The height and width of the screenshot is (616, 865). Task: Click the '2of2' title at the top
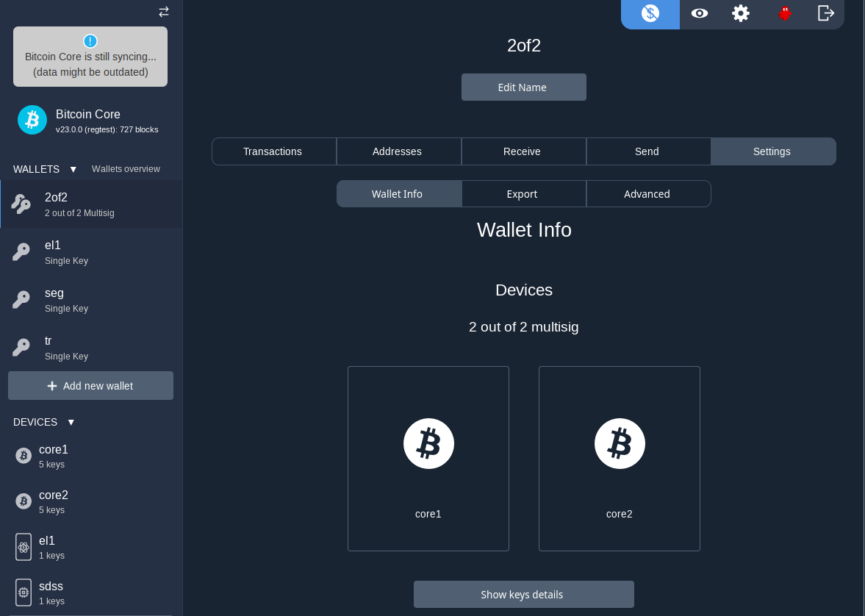[x=523, y=46]
